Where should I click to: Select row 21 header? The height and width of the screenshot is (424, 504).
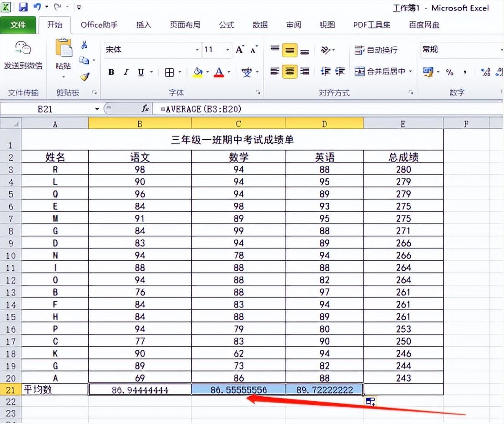(x=10, y=389)
